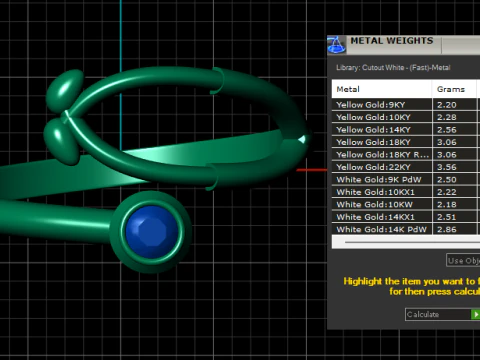Viewport: 480px width, 360px height.
Task: Click the horizontal scrollbar under the metal table
Action: 406,242
